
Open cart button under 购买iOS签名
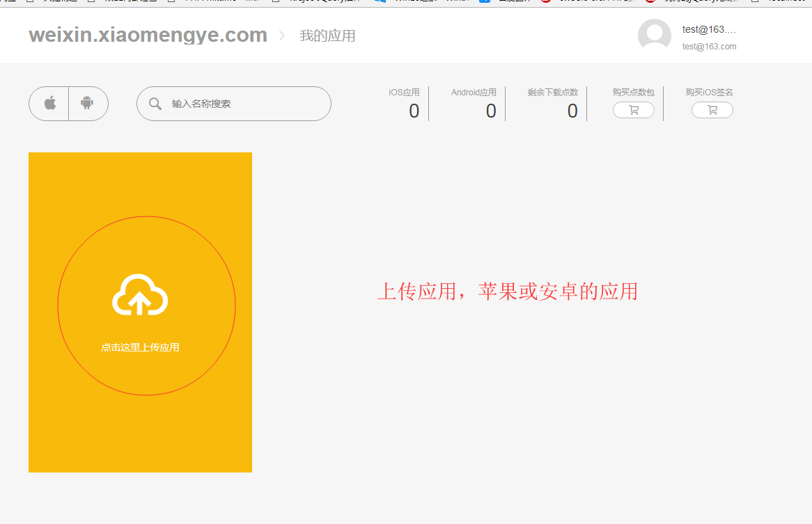pyautogui.click(x=712, y=110)
